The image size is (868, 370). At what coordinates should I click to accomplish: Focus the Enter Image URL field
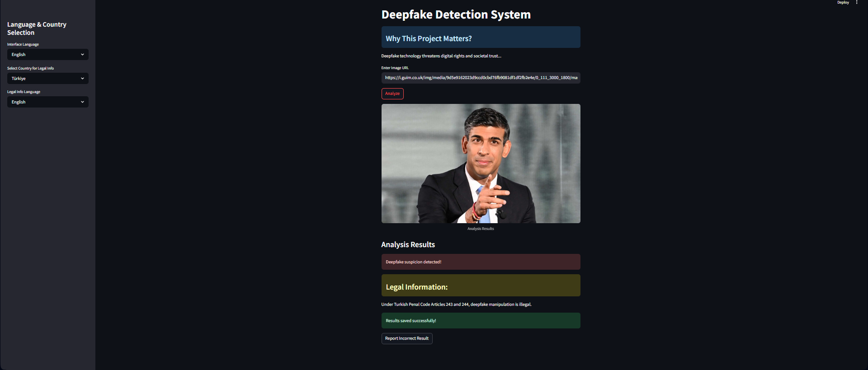click(481, 78)
